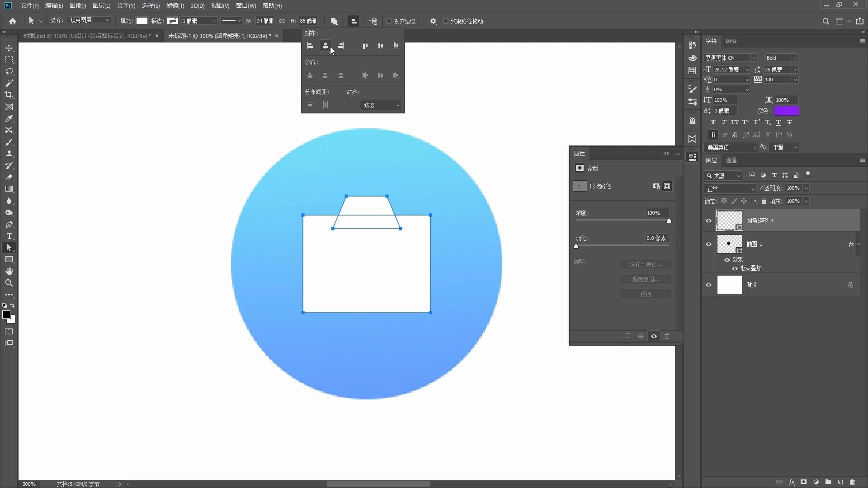
Task: Hide the 背景 layer
Action: [708, 285]
